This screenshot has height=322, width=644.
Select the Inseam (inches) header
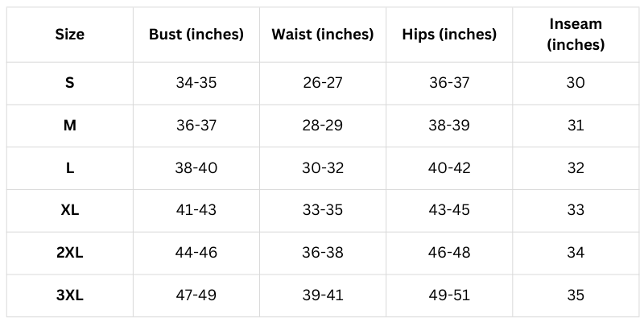point(576,35)
